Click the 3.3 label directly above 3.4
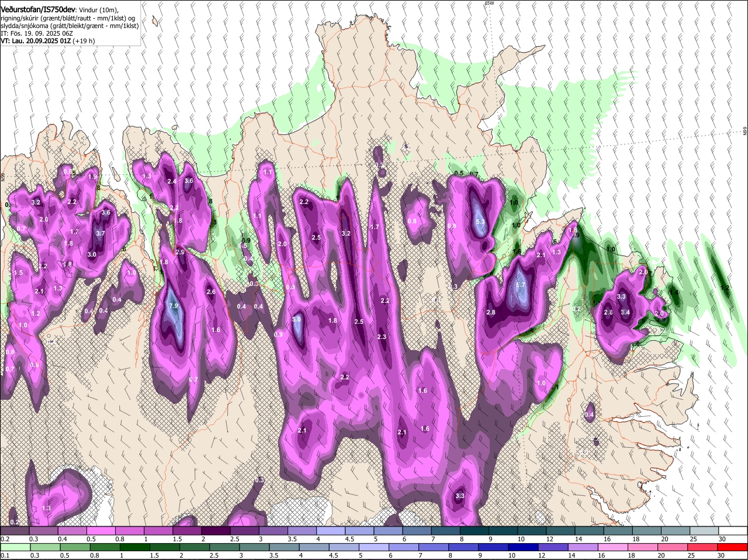 pos(621,297)
